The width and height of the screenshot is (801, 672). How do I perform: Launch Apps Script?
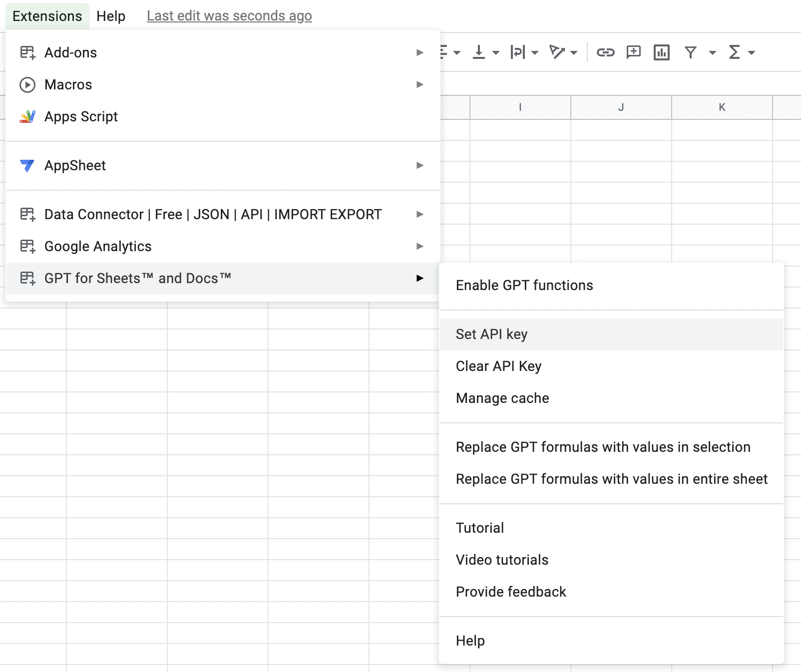pos(223,116)
